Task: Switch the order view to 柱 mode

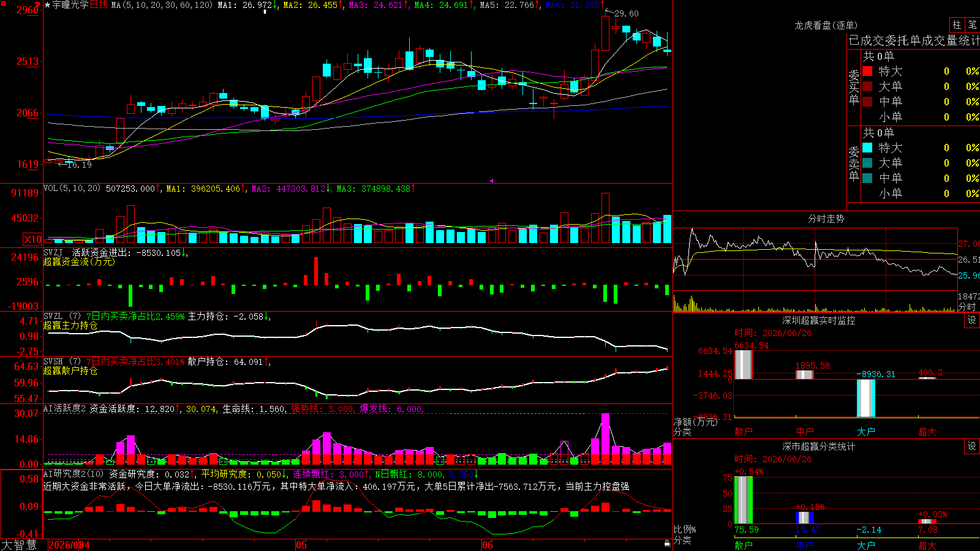Action: point(957,24)
